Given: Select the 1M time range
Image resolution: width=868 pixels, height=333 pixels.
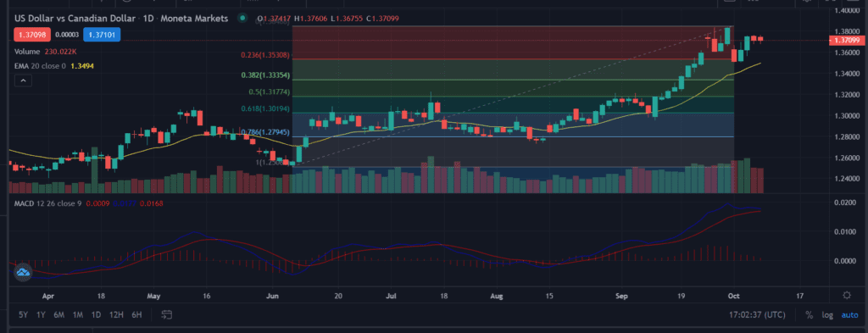Looking at the screenshot, I should click(x=78, y=314).
